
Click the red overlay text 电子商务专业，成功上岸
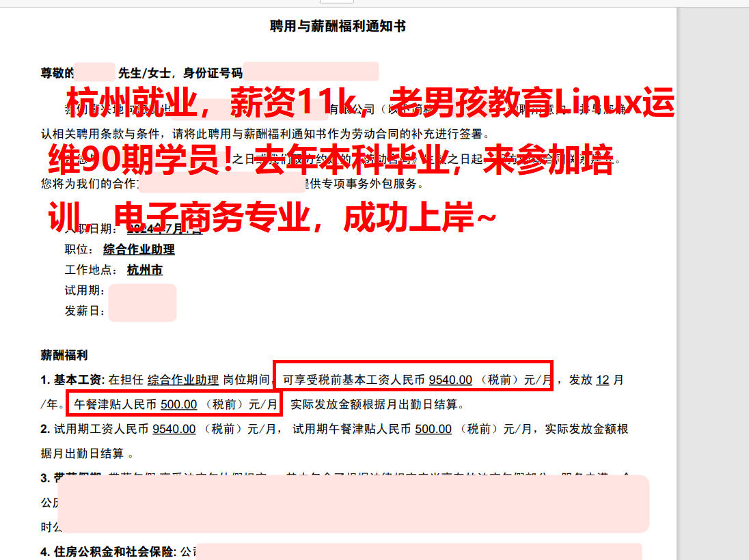pos(306,217)
